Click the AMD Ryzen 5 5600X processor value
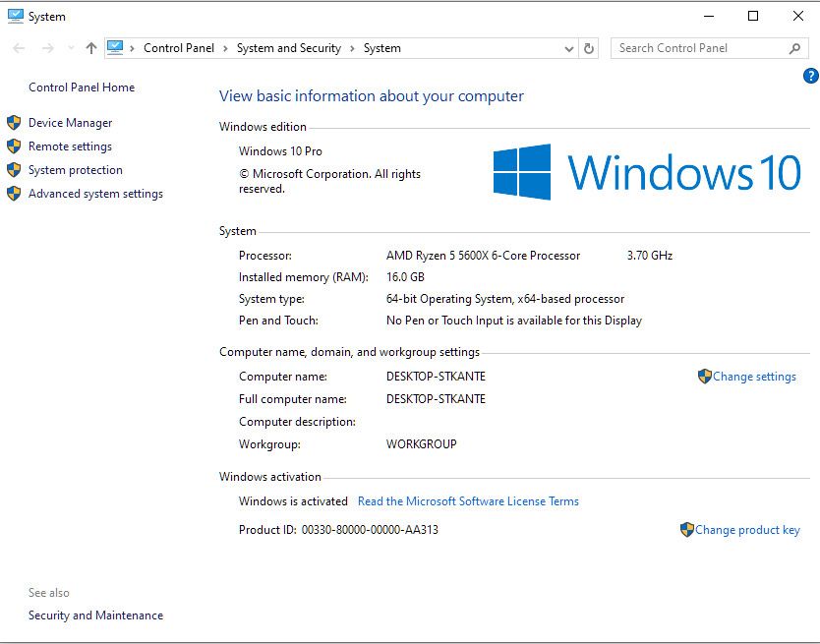The image size is (820, 644). [483, 256]
